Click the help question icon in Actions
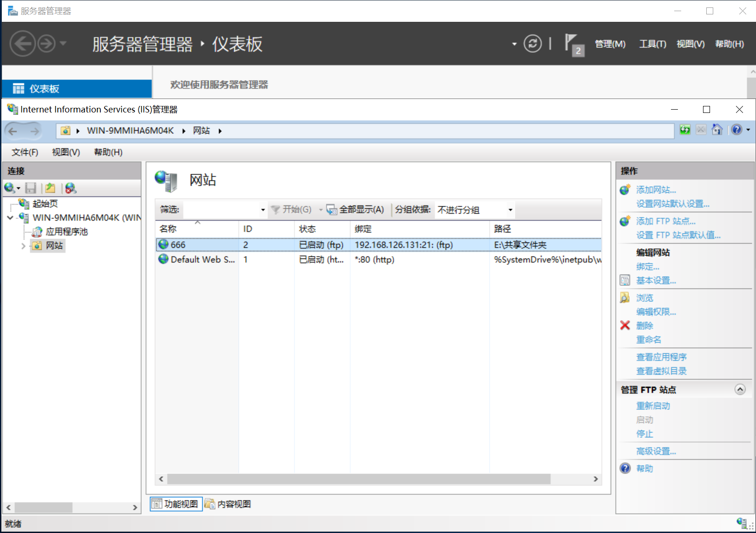 [625, 468]
